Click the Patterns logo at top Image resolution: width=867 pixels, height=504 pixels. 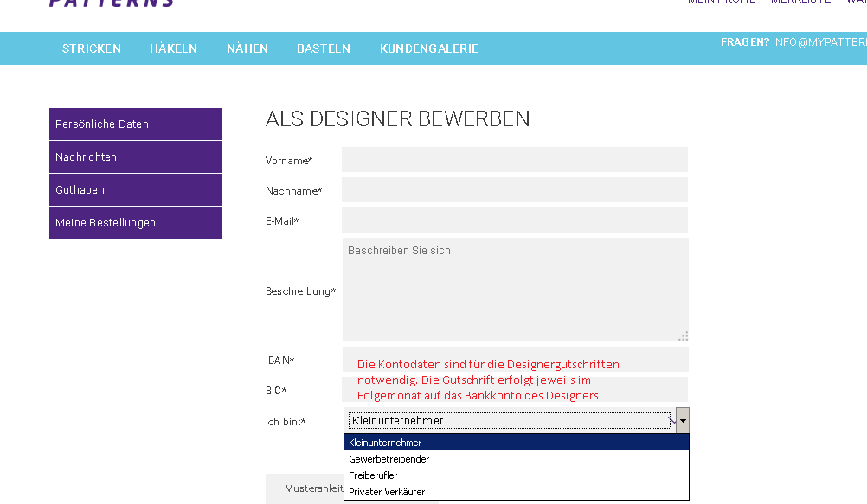[111, 3]
